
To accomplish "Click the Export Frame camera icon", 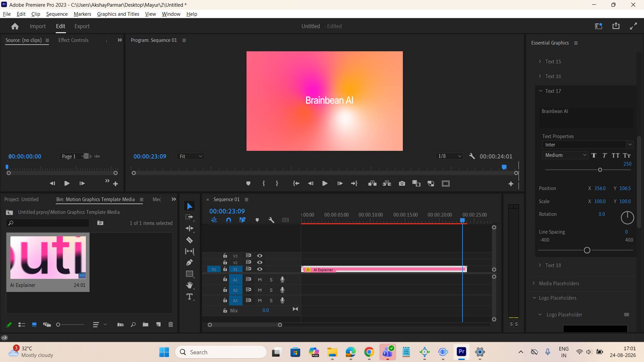I will point(402,183).
